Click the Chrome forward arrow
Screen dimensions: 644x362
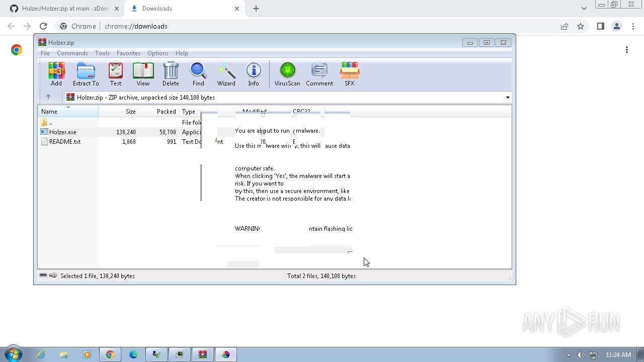click(x=27, y=26)
